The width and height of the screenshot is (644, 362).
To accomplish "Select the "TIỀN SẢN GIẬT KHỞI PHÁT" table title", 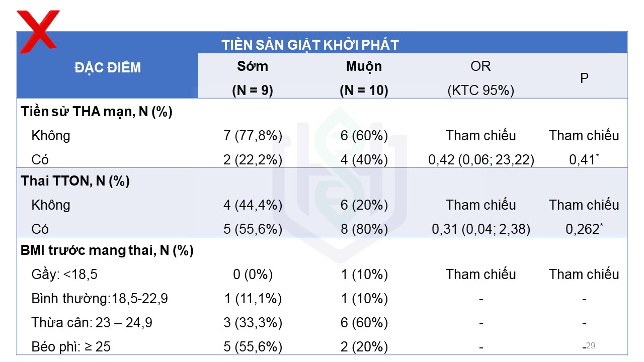I will point(310,45).
